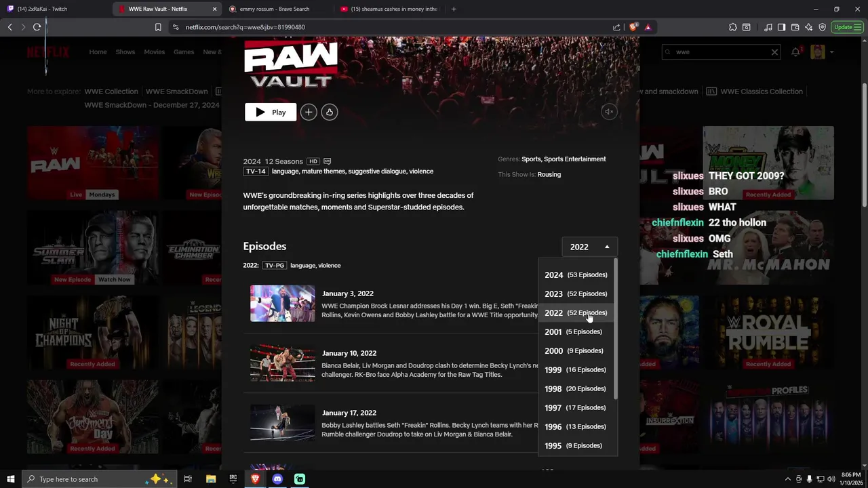
Task: Click the Sports Entertainment genre link
Action: click(575, 159)
